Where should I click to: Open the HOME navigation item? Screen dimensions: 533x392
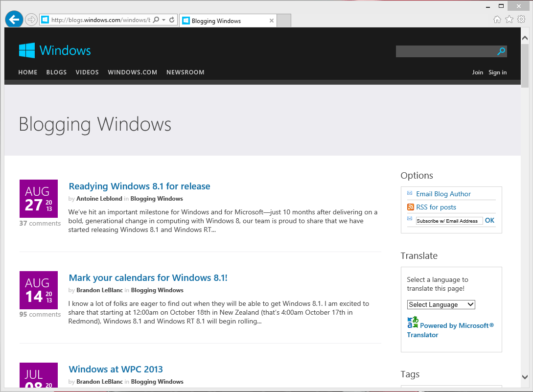pyautogui.click(x=28, y=72)
